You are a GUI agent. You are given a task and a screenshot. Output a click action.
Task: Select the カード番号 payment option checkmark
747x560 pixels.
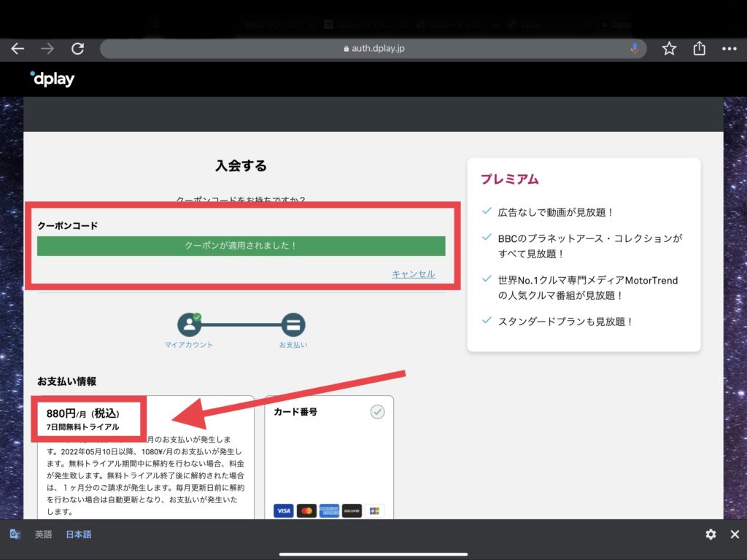377,412
